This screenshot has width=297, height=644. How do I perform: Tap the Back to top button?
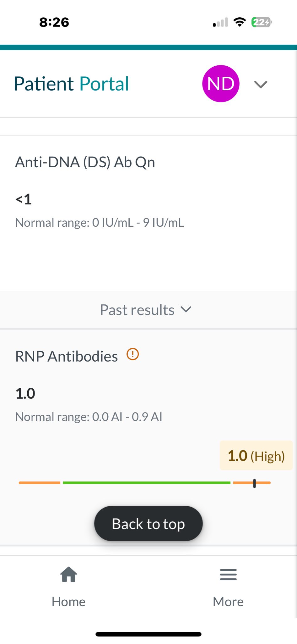(x=148, y=524)
